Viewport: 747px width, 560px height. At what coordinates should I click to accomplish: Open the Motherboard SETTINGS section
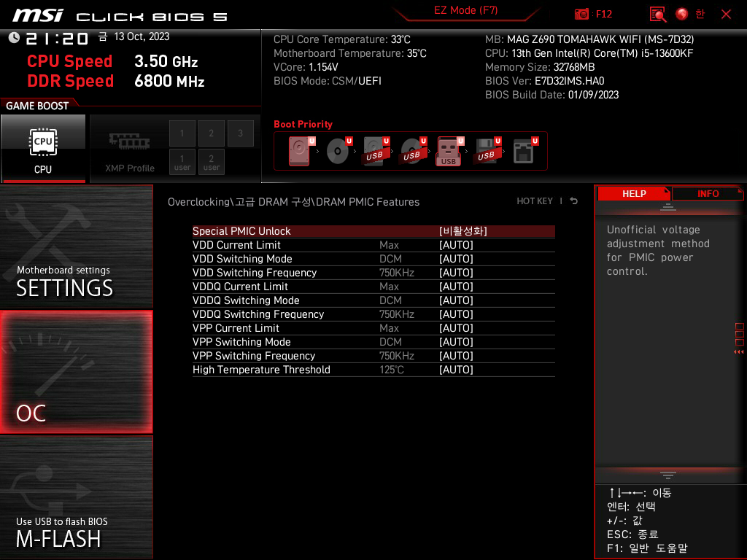[x=76, y=246]
